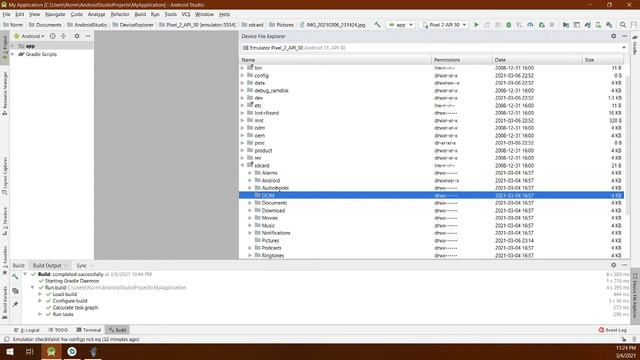Screen dimensions: 640x360
Task: Run the app with green play button
Action: click(476, 25)
